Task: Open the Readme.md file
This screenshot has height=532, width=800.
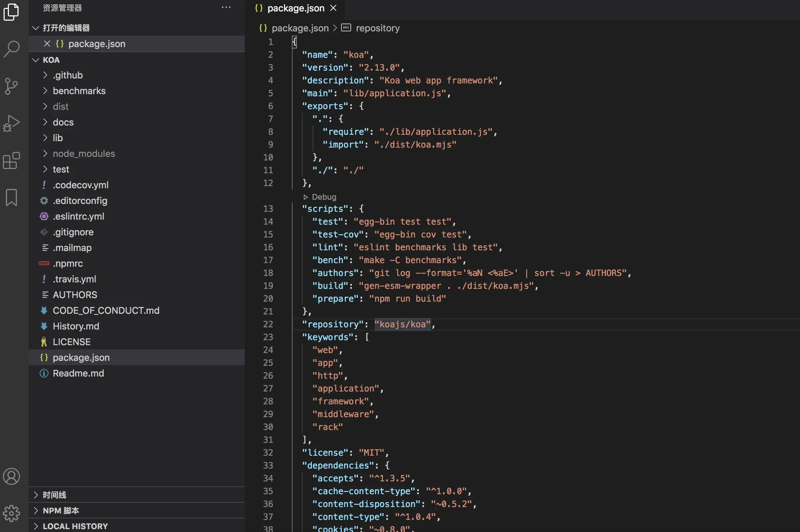Action: pos(78,373)
